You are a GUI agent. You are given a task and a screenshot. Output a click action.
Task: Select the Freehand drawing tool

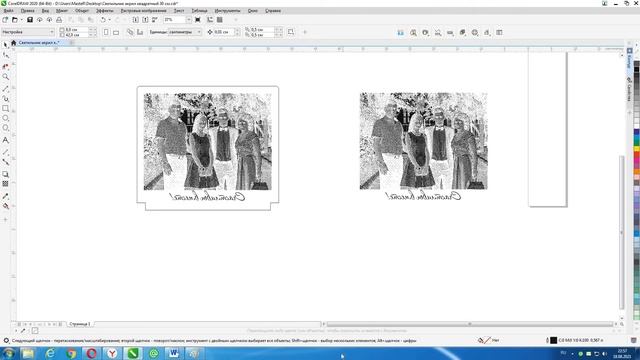[x=5, y=88]
